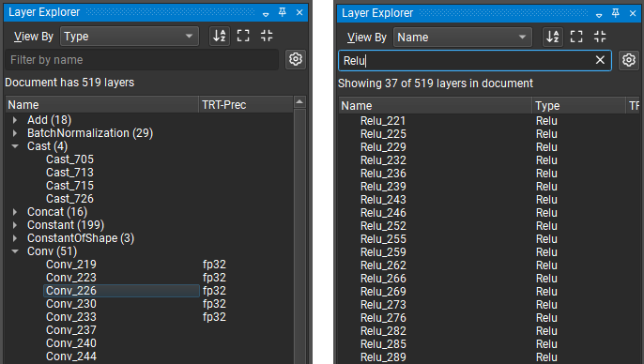Select Relu_232 layer row
The height and width of the screenshot is (364, 644).
tap(489, 160)
